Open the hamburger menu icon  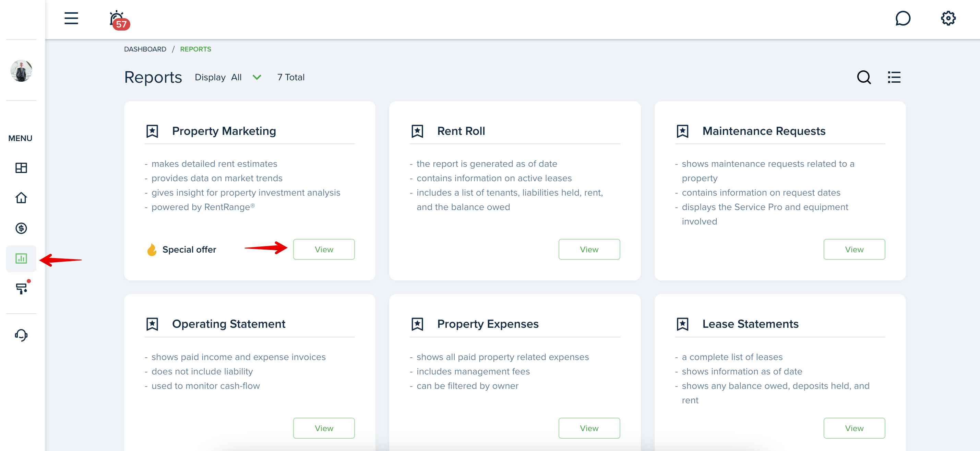pos(71,18)
